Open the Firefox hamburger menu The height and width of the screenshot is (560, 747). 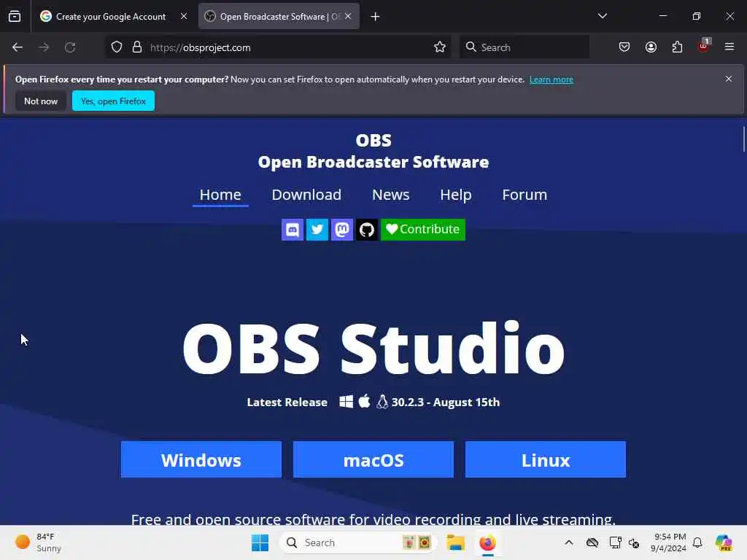click(x=729, y=47)
